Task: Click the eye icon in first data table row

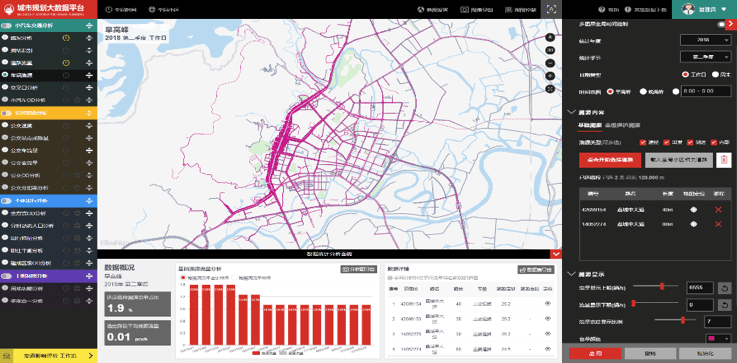Action: point(548,304)
